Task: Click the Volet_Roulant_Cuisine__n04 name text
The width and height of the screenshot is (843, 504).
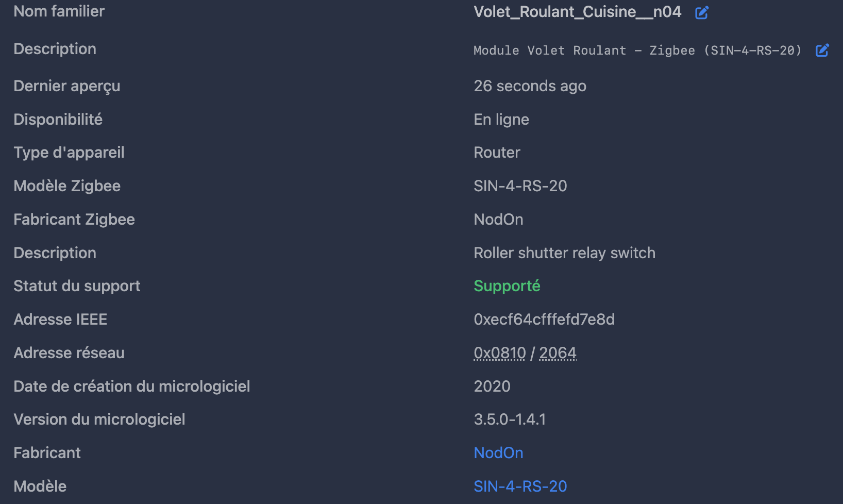Action: tap(578, 12)
